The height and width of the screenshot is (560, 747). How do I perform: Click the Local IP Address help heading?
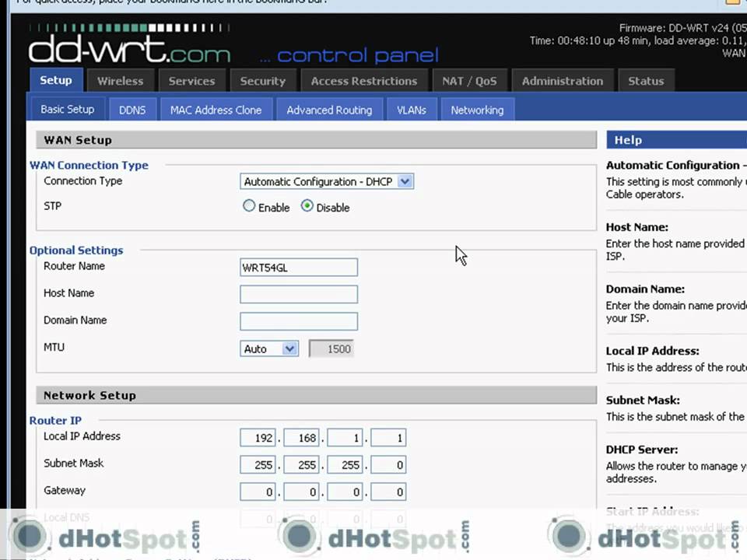point(653,351)
